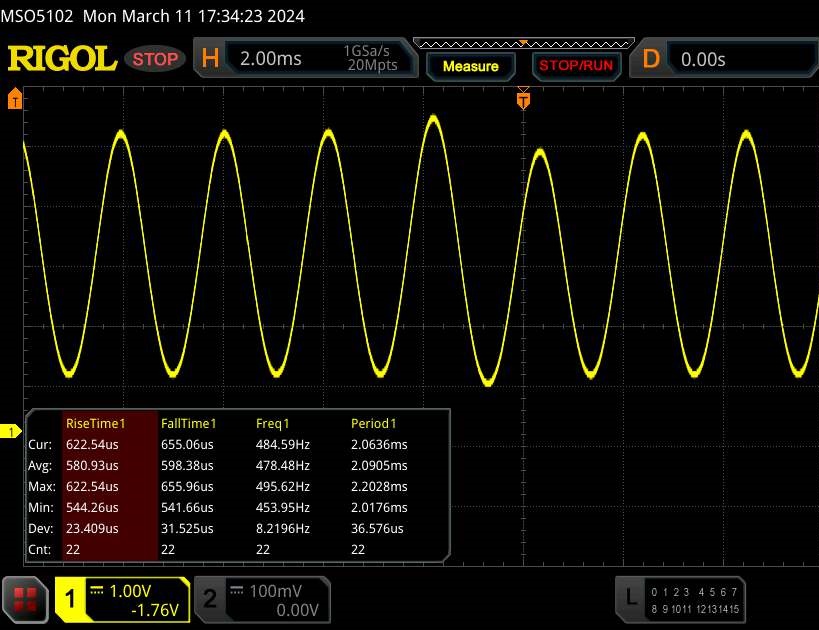Open the Horizontal timebase H label
The height and width of the screenshot is (630, 819).
[x=210, y=58]
